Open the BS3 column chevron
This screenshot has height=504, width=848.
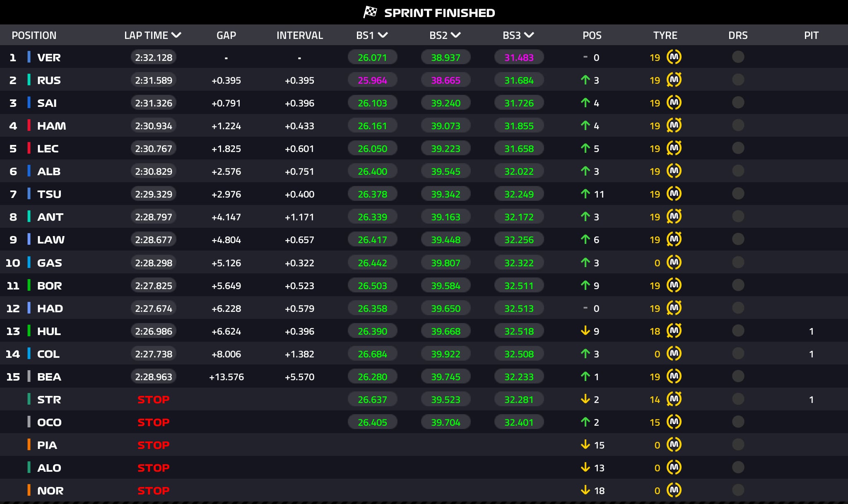click(x=529, y=35)
